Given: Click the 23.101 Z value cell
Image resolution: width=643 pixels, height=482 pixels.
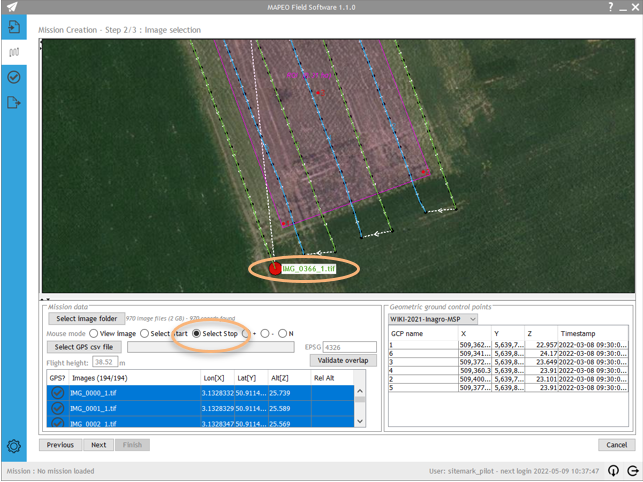Looking at the screenshot, I should coord(541,379).
